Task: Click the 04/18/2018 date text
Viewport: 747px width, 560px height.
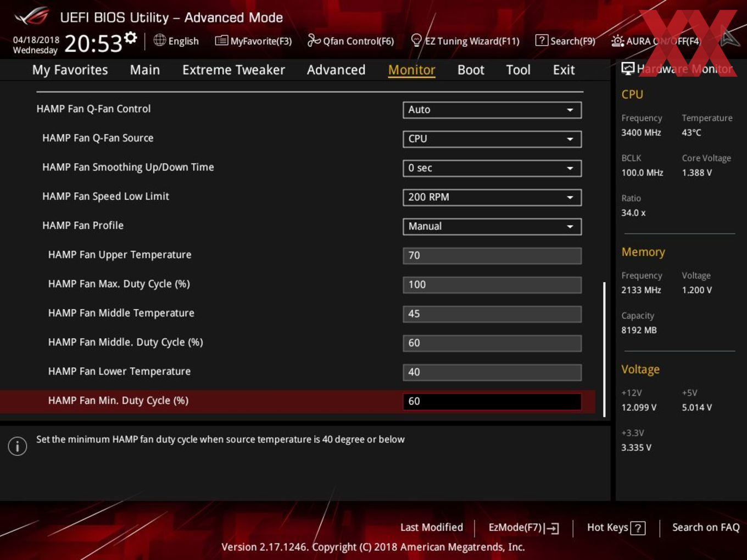Action: pos(36,40)
